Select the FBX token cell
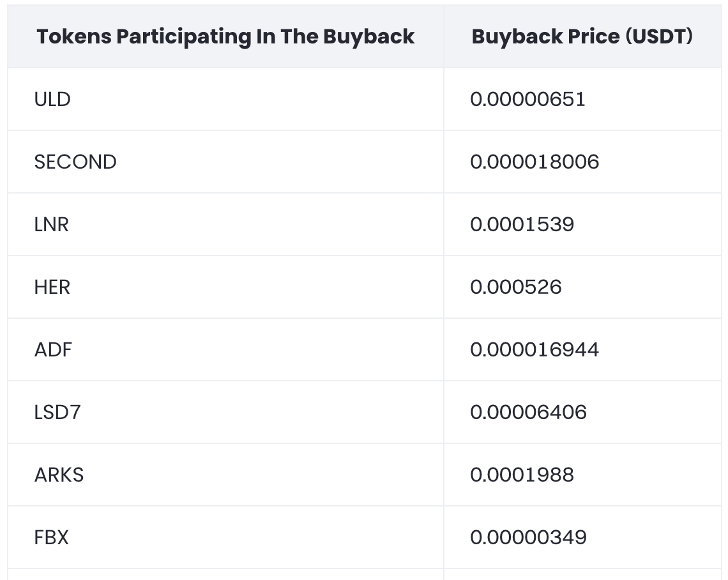Viewport: 728px width, 580px height. pyautogui.click(x=52, y=538)
